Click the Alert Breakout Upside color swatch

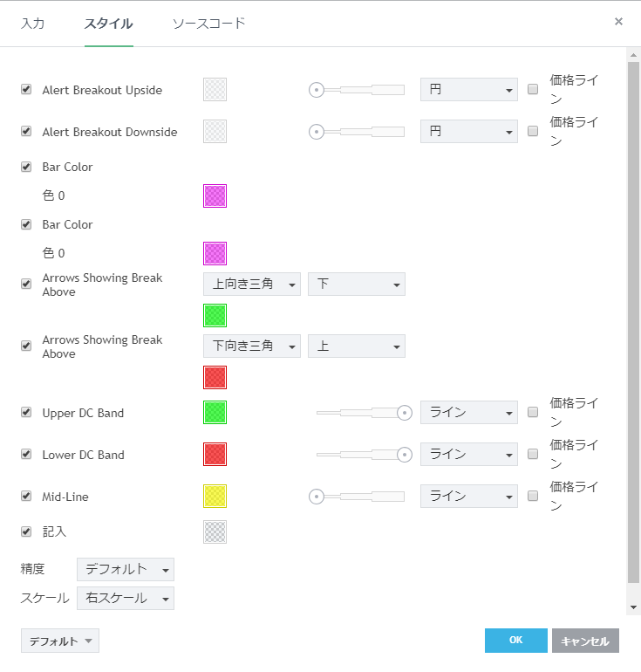(215, 89)
